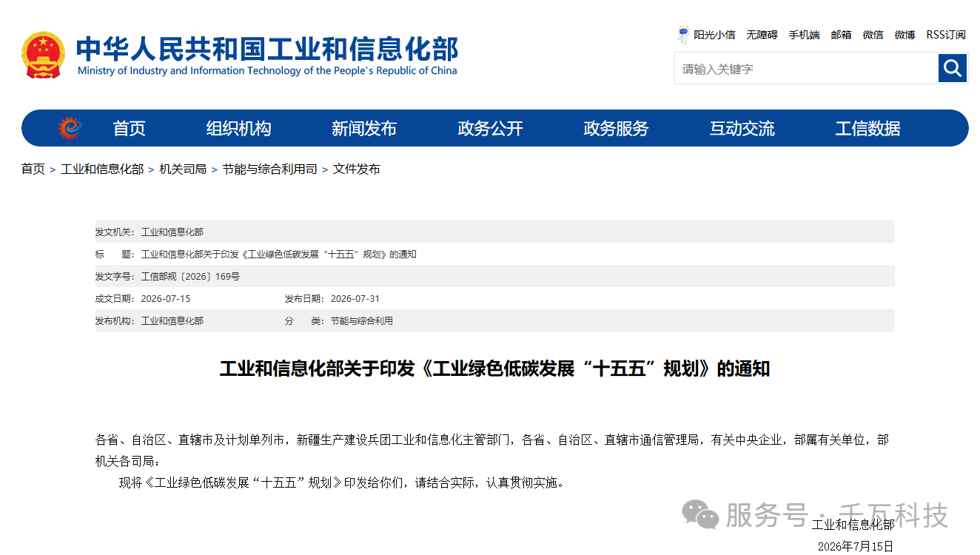The height and width of the screenshot is (555, 980).
Task: Click the 发文机关 value 工业和信息化部
Action: (x=172, y=232)
